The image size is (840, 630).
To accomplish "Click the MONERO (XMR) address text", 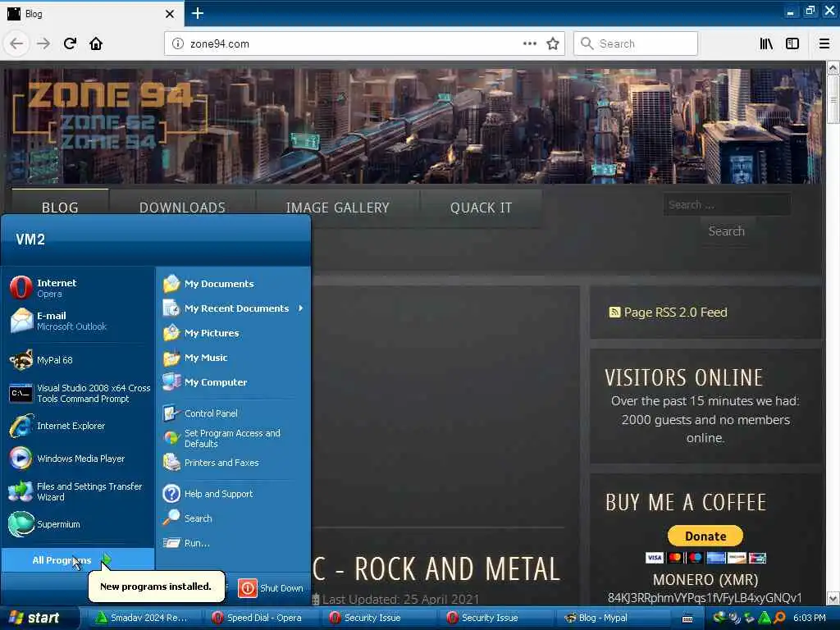I will (705, 598).
